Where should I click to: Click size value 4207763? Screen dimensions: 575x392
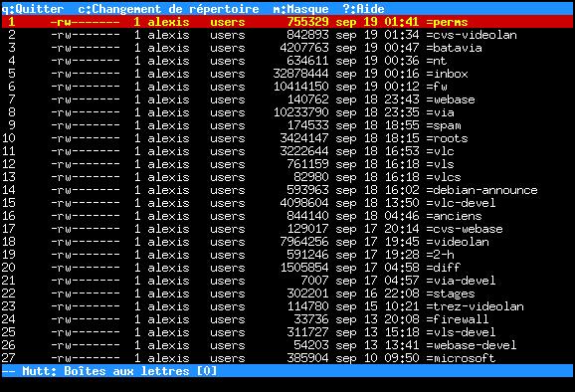pos(304,48)
